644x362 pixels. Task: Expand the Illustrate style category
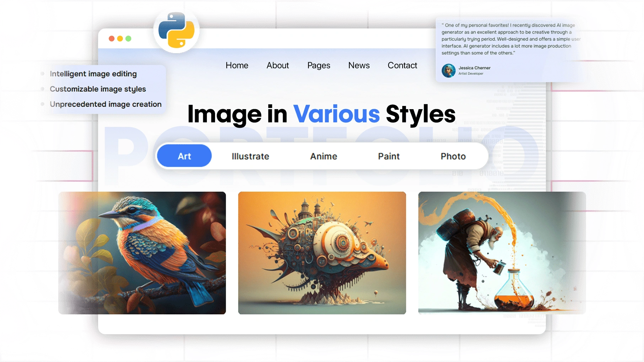click(250, 156)
